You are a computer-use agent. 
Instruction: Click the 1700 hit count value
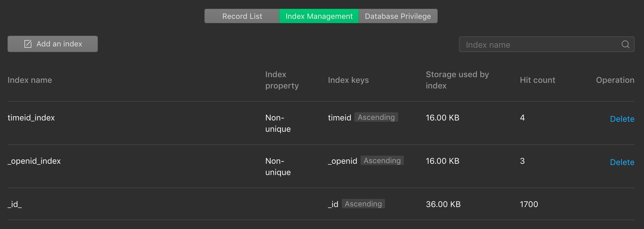click(529, 204)
